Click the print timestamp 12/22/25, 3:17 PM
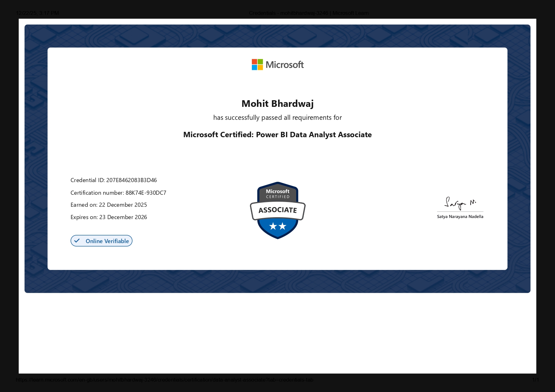Screen dimensions: 555x392 (x=37, y=13)
